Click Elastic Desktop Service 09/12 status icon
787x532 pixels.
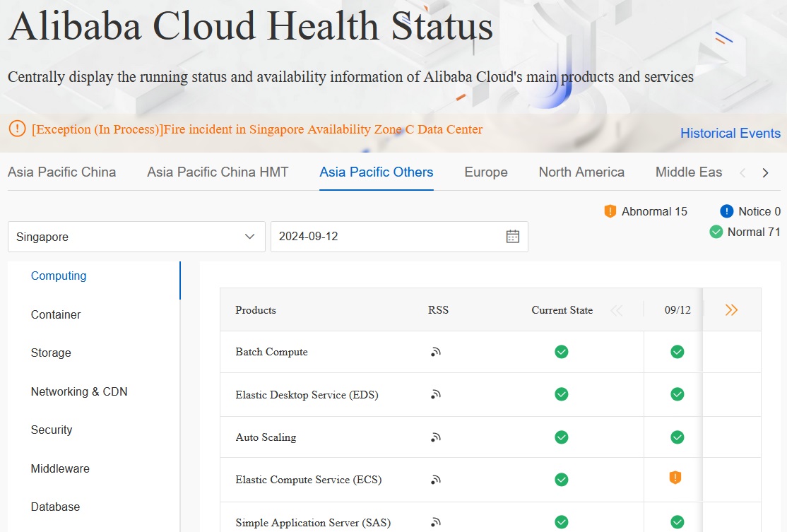[x=677, y=394]
